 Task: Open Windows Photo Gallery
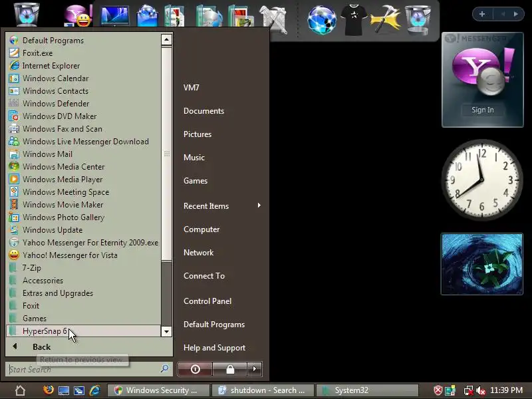[x=83, y=217]
